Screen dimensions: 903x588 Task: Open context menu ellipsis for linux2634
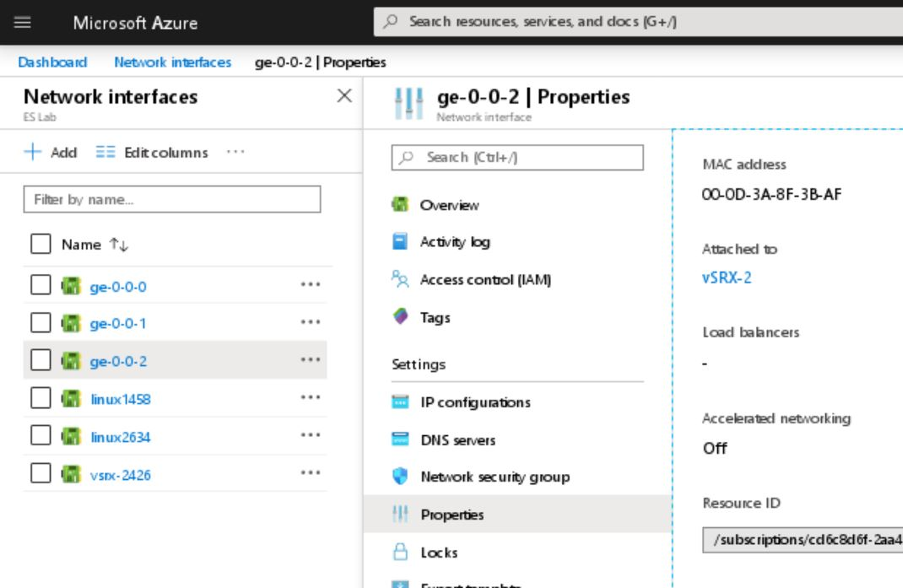(311, 435)
